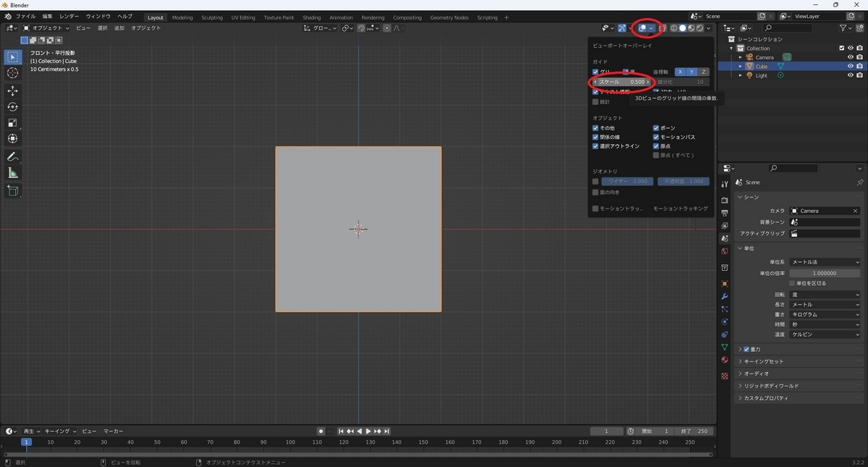The height and width of the screenshot is (467, 868).
Task: Toggle the ボーン overlay checkbox
Action: [656, 128]
